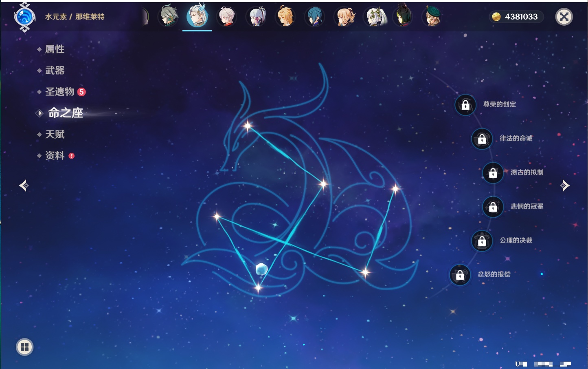Choose the character avatar wearing a green beret
Image resolution: width=588 pixels, height=369 pixels.
pos(432,17)
